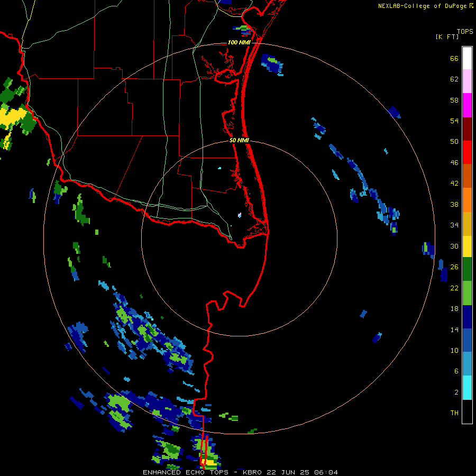476x476 pixels.
Task: Pick the cyan legend swatch
Action: point(467,388)
